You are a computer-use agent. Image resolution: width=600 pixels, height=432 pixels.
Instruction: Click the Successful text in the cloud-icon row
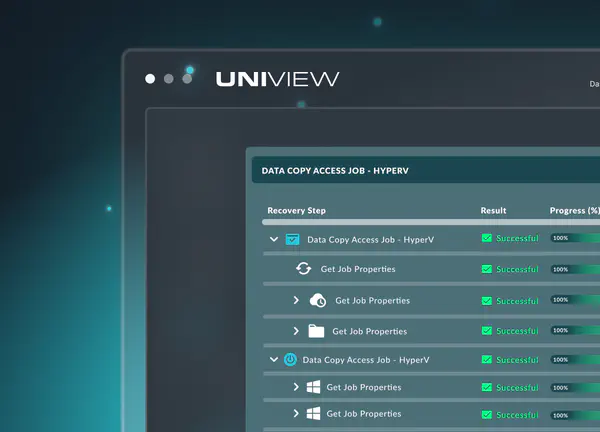click(517, 301)
